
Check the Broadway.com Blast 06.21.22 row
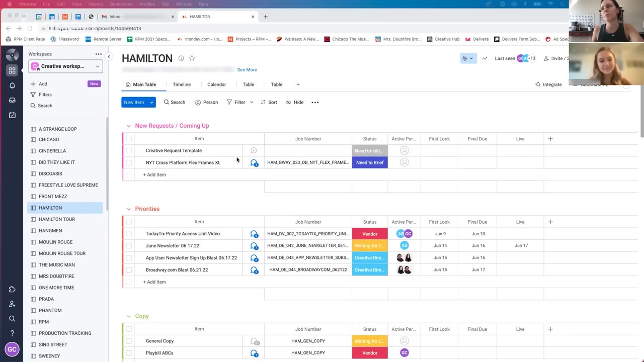[129, 269]
